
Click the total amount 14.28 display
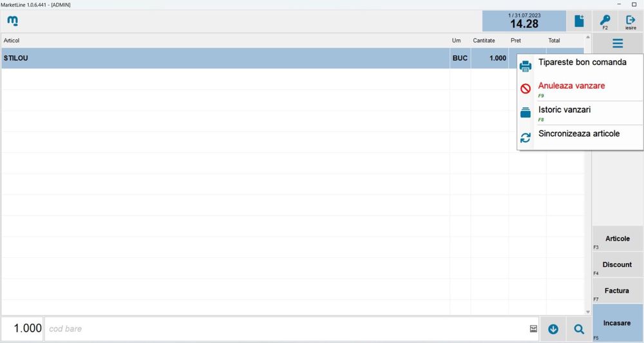point(524,21)
